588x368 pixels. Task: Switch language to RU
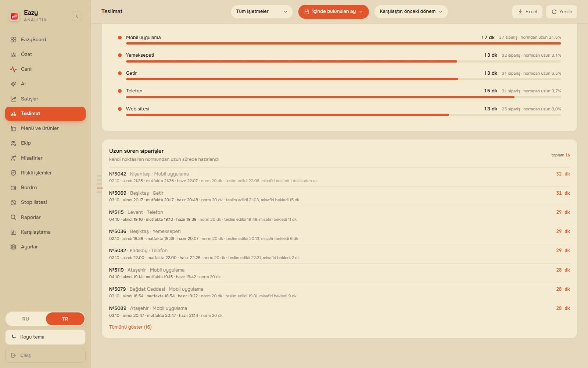(x=26, y=319)
